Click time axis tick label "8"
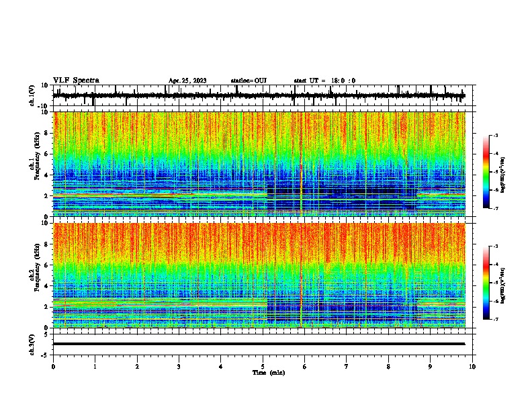Viewport: 532px width, 411px height. [388, 367]
